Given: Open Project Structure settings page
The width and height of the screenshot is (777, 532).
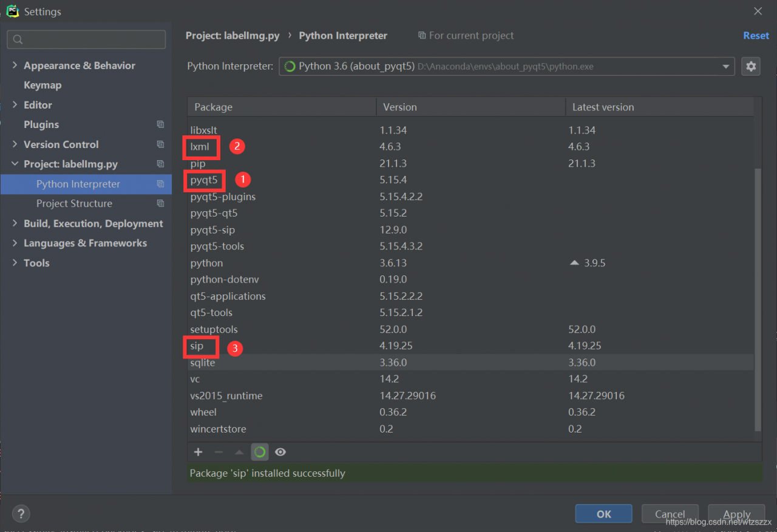Looking at the screenshot, I should point(74,203).
